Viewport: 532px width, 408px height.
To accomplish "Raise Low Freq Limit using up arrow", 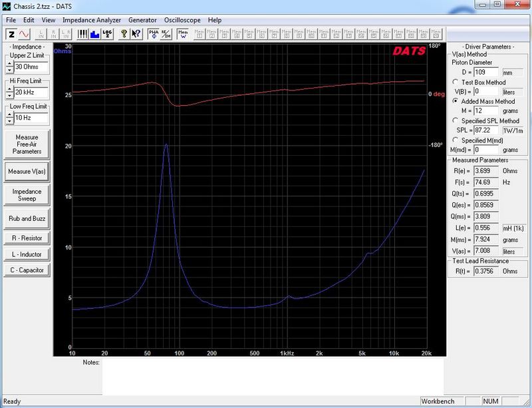I will tap(9, 114).
